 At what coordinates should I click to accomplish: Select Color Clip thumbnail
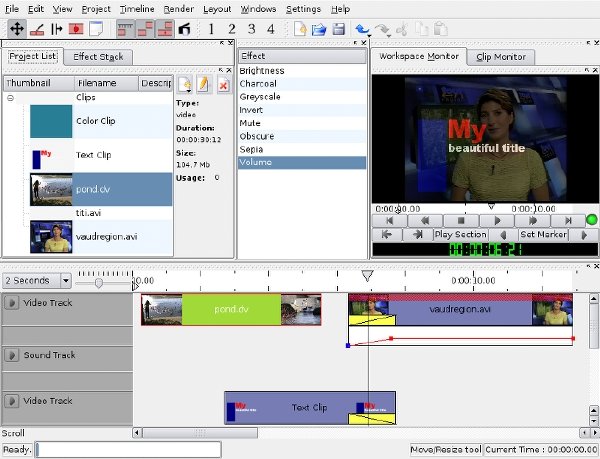(x=51, y=121)
